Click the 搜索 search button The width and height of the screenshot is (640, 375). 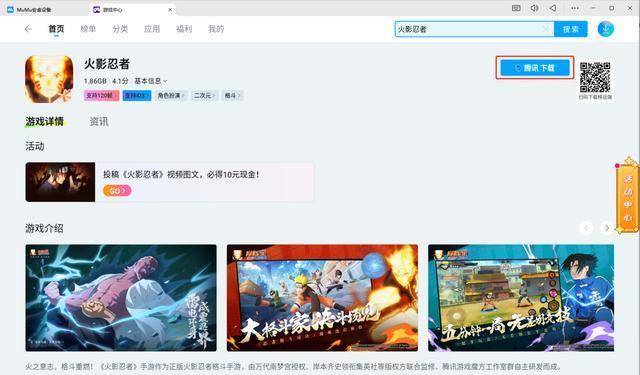pos(571,29)
